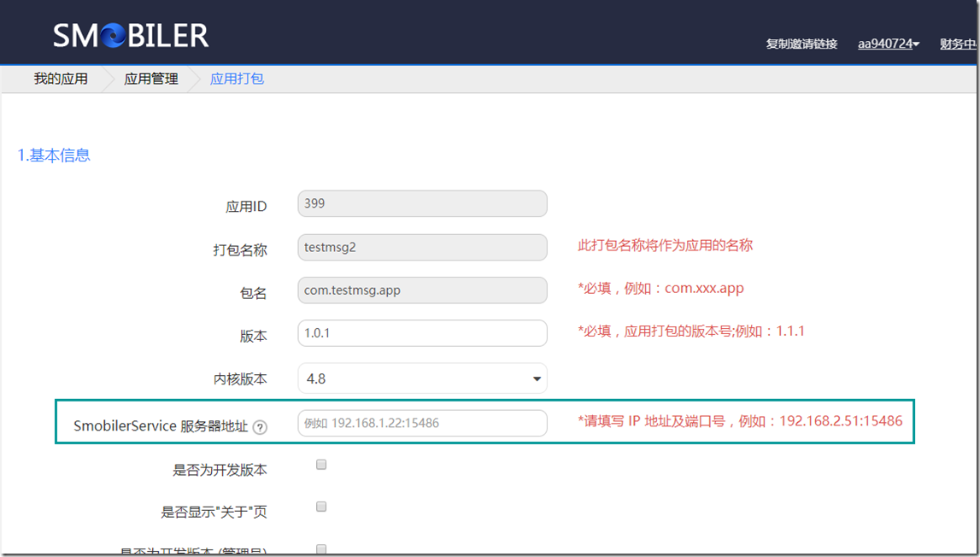Click the 应用ID field showing 399
Screen dimensions: 980x557
(x=422, y=204)
